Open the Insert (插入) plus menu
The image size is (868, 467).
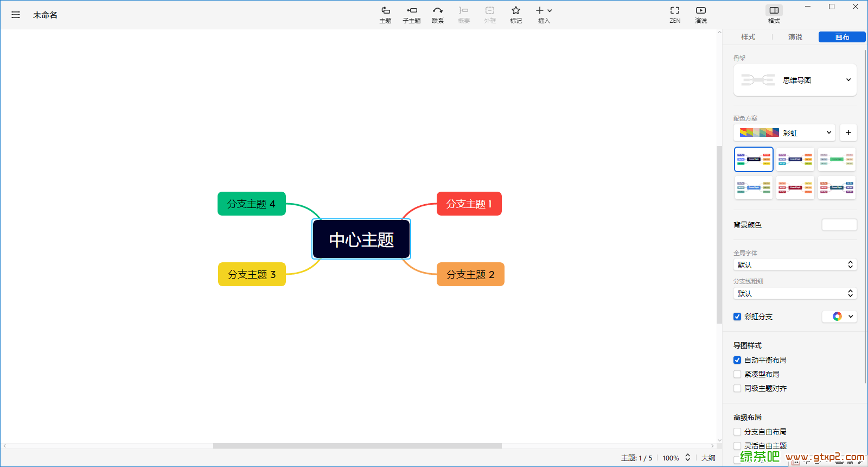tap(544, 14)
